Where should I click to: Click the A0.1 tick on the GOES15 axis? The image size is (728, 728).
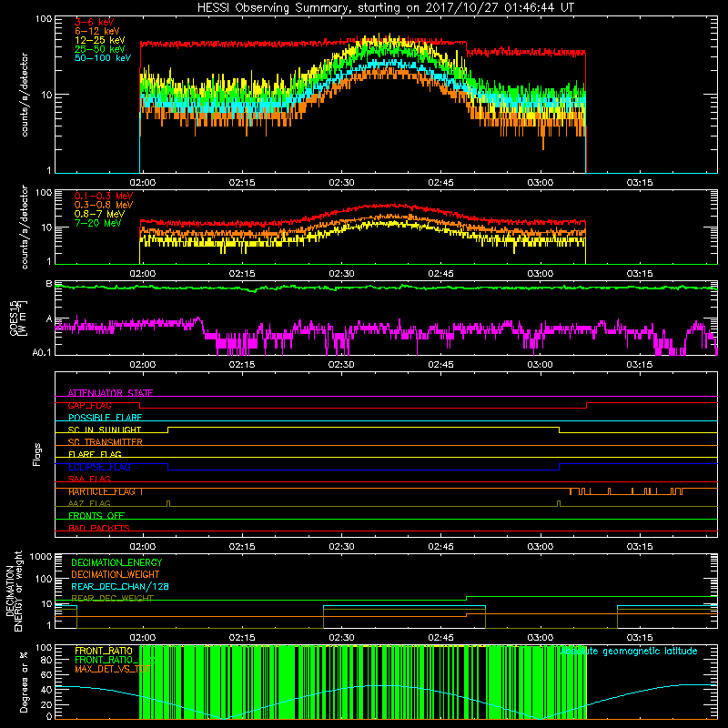coord(42,352)
